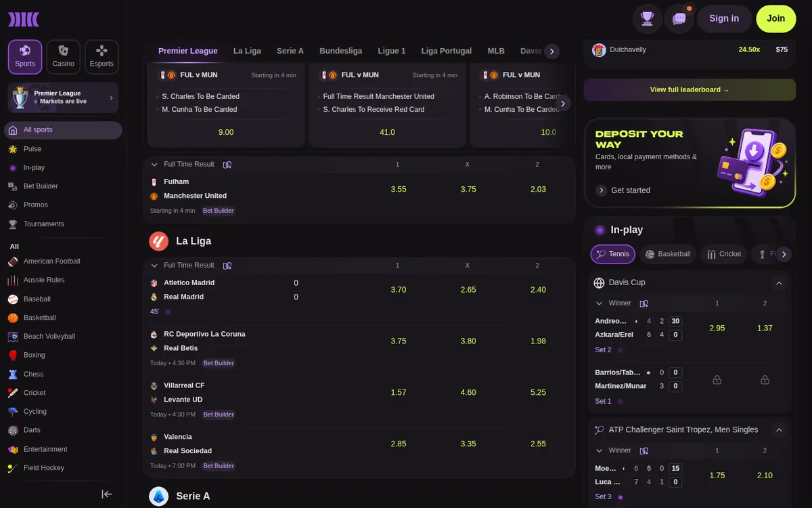812x508 pixels.
Task: Select Basketball in-play filter
Action: click(668, 254)
